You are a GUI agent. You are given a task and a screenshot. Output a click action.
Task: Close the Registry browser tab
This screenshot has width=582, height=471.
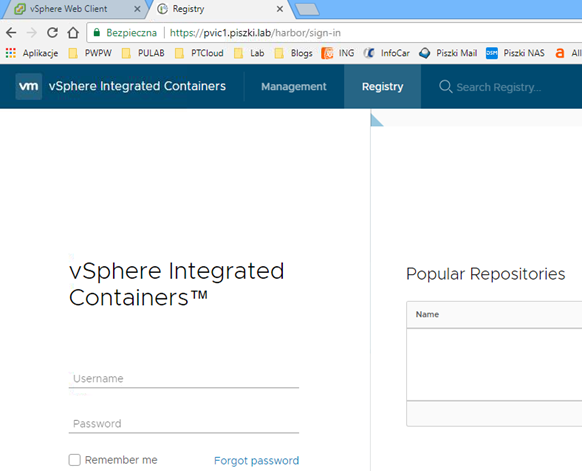tap(280, 9)
